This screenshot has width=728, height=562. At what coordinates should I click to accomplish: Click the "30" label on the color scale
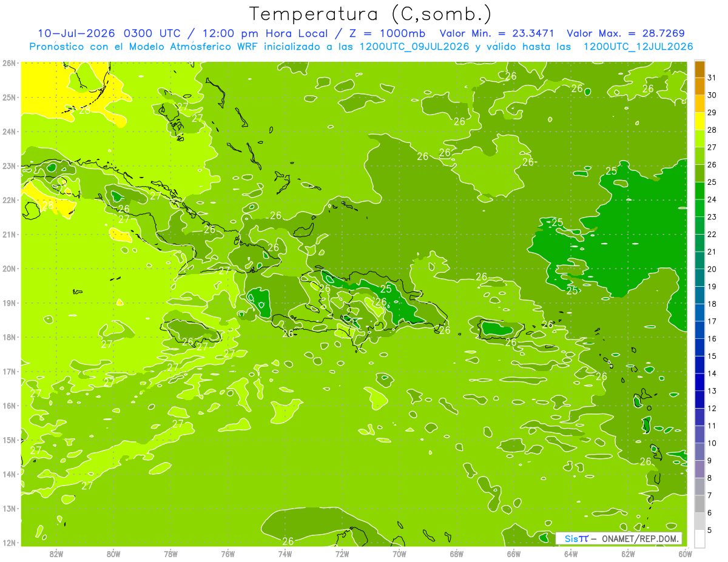tap(712, 95)
